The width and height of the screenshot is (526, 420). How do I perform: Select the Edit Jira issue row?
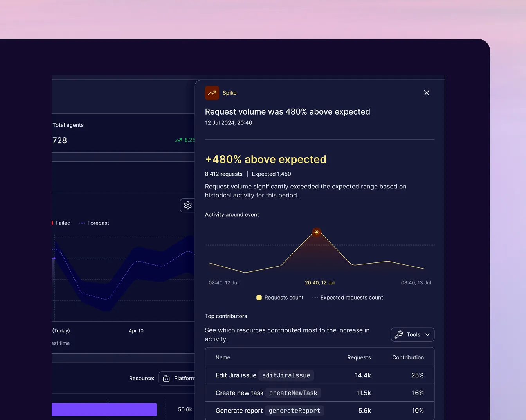[320, 375]
